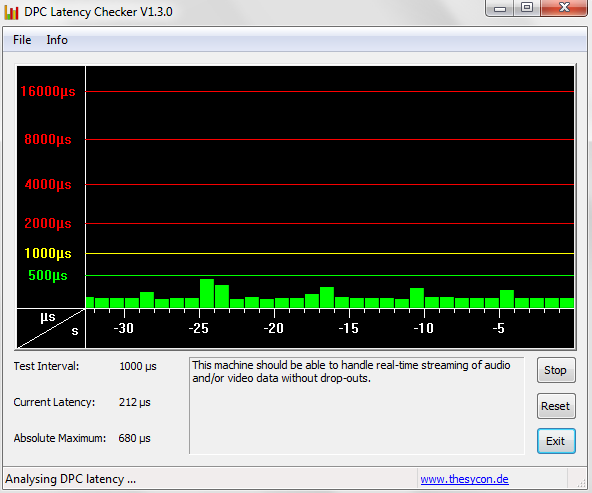The width and height of the screenshot is (592, 493).
Task: Close the window with the red X
Action: (x=564, y=8)
